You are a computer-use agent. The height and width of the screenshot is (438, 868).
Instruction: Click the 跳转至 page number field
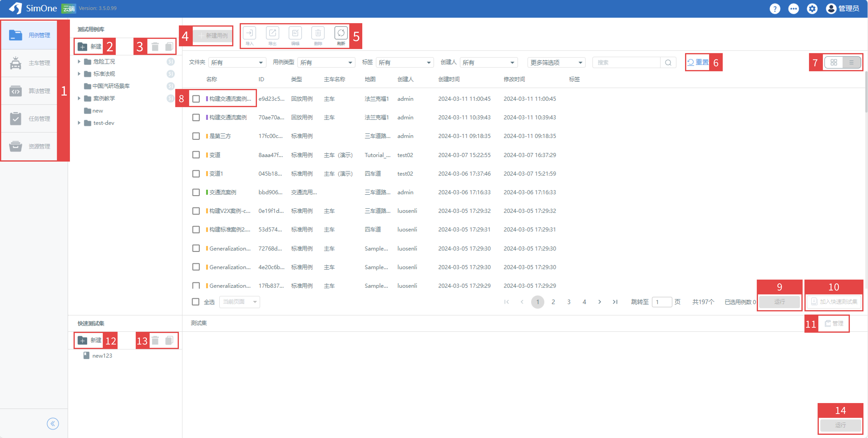662,302
